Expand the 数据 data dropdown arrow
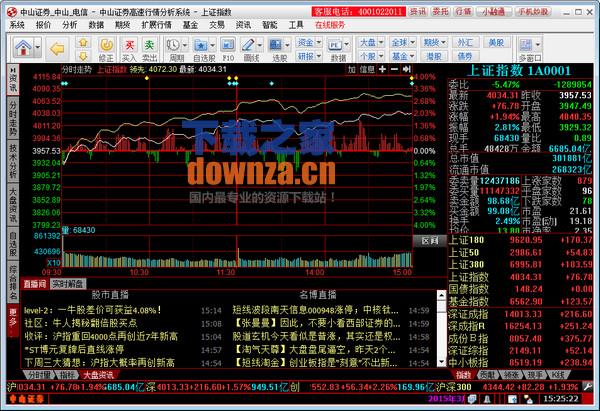This screenshot has width=600, height=411. pos(347,45)
